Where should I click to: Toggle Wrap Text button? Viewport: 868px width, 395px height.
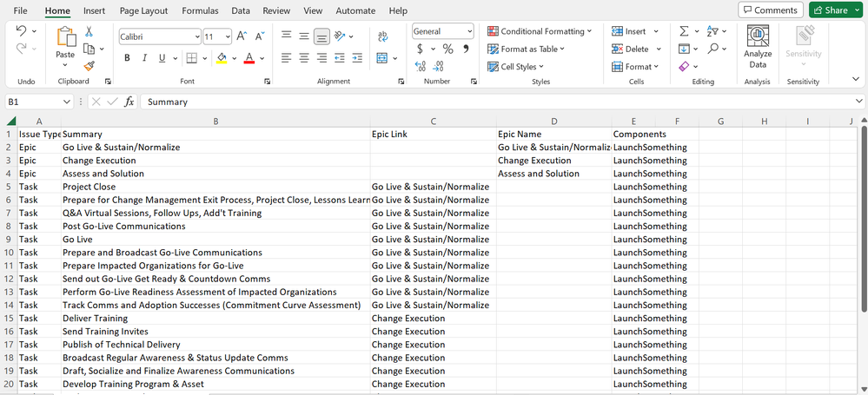point(382,36)
